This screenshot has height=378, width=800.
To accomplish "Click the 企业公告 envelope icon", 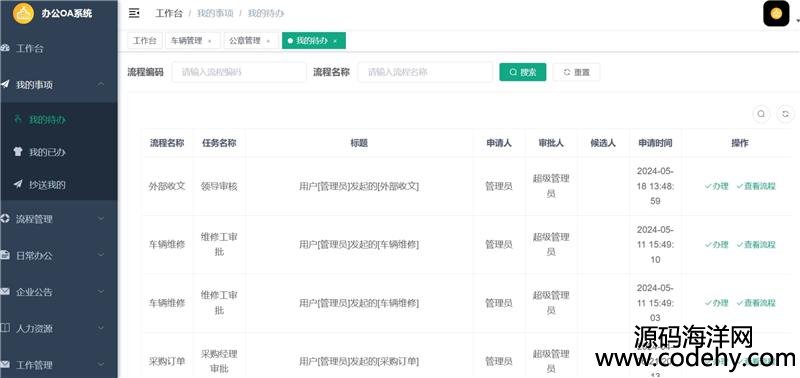I will point(5,292).
